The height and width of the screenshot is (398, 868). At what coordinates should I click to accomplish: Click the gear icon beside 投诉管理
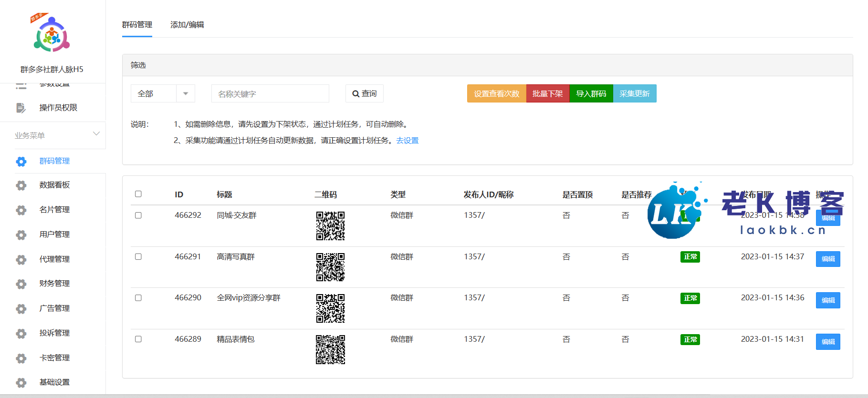coord(21,334)
